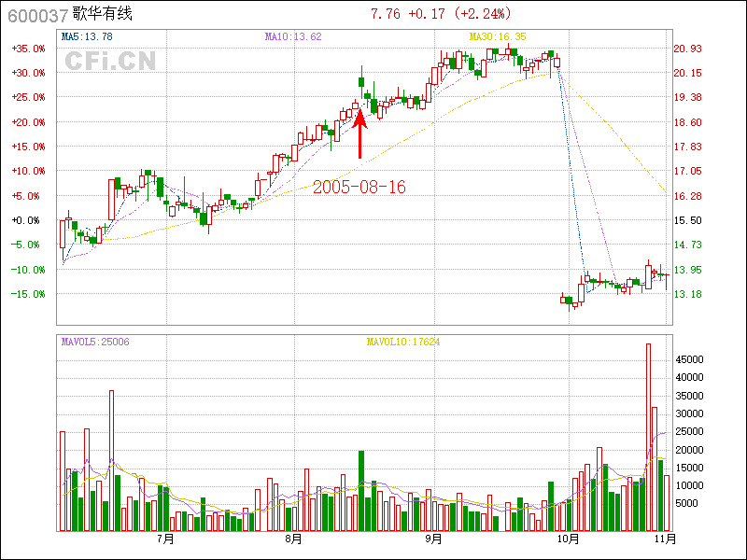Click the 40000 volume axis label
Viewport: 747px width, 560px height.
coord(690,378)
